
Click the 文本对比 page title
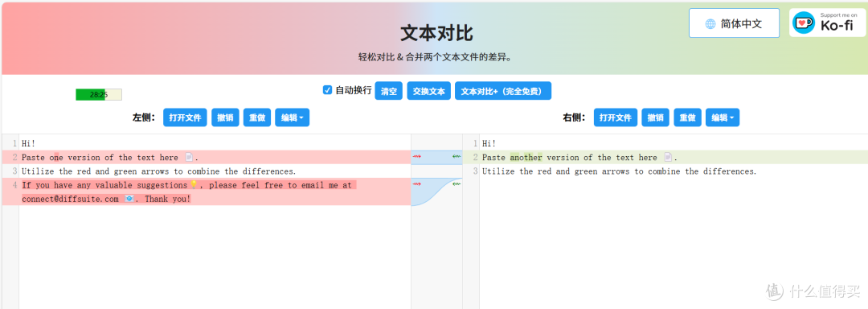coord(436,33)
